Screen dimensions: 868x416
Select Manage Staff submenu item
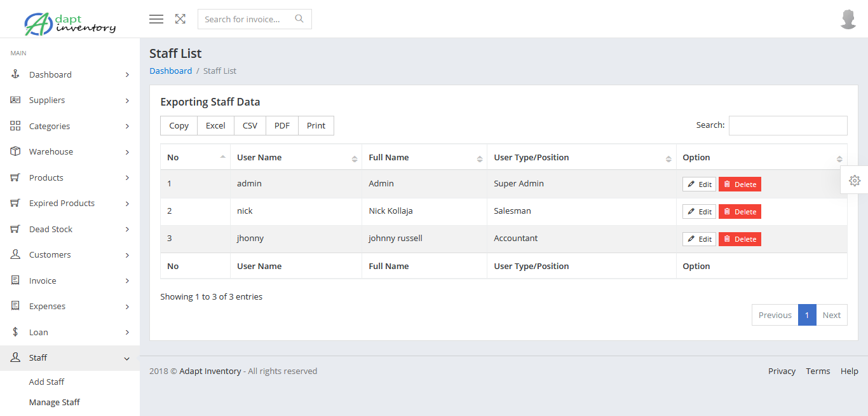tap(54, 402)
